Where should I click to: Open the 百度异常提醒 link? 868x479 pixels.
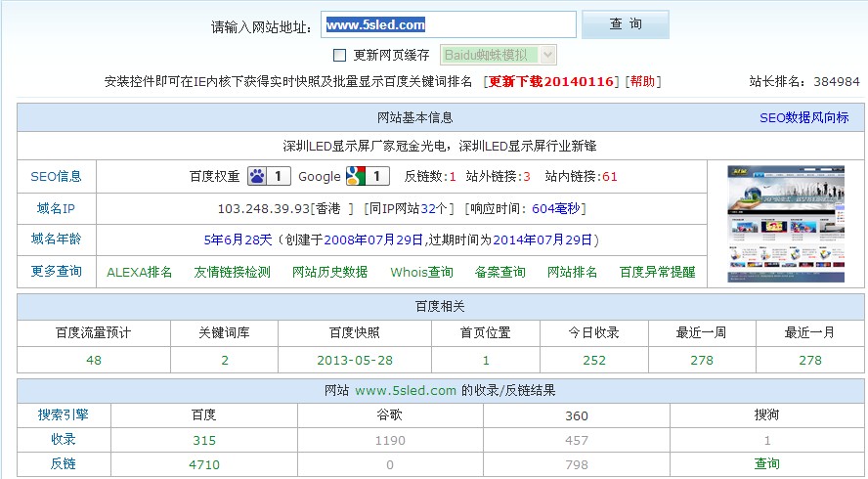[x=658, y=272]
